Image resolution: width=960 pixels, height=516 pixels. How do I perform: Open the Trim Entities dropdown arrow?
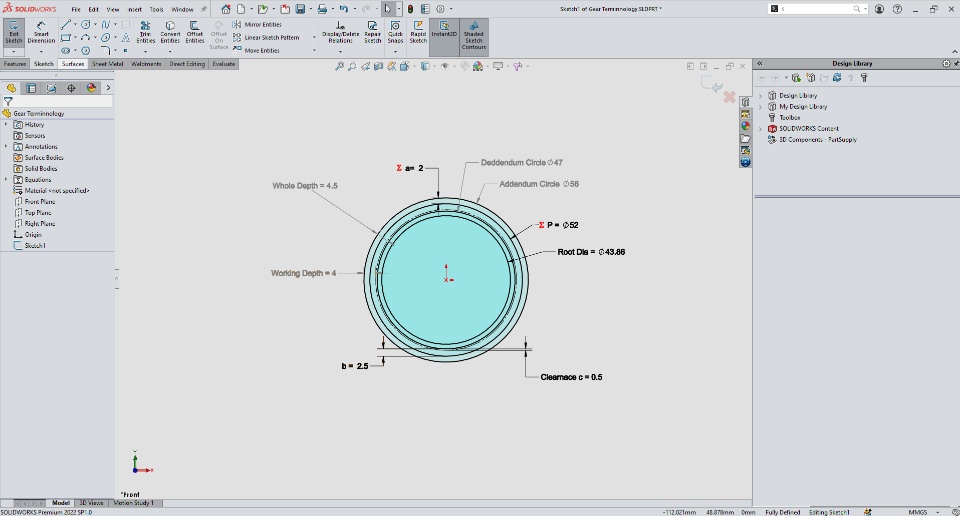[x=145, y=51]
